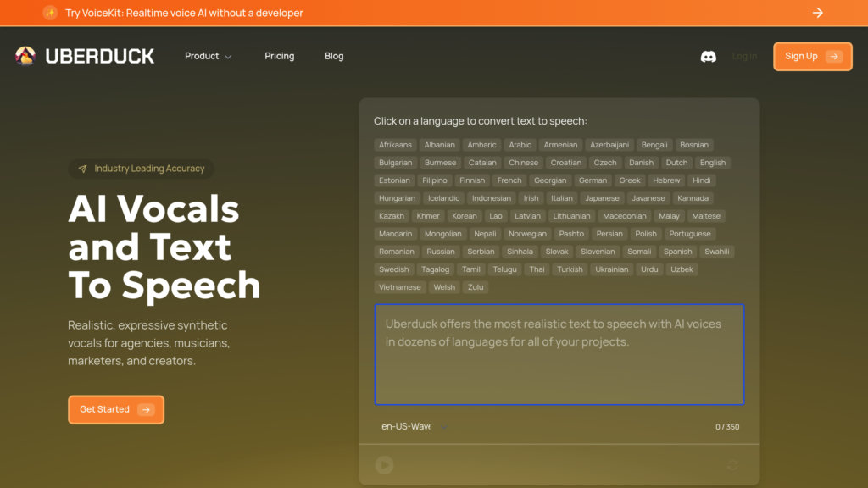
Task: Select the German language
Action: pyautogui.click(x=593, y=180)
